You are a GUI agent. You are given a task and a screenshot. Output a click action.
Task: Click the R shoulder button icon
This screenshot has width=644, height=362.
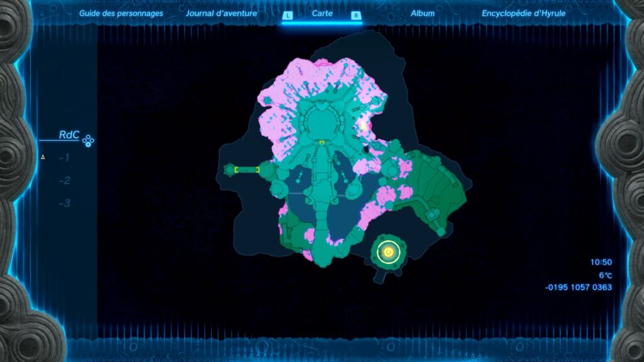coord(356,16)
